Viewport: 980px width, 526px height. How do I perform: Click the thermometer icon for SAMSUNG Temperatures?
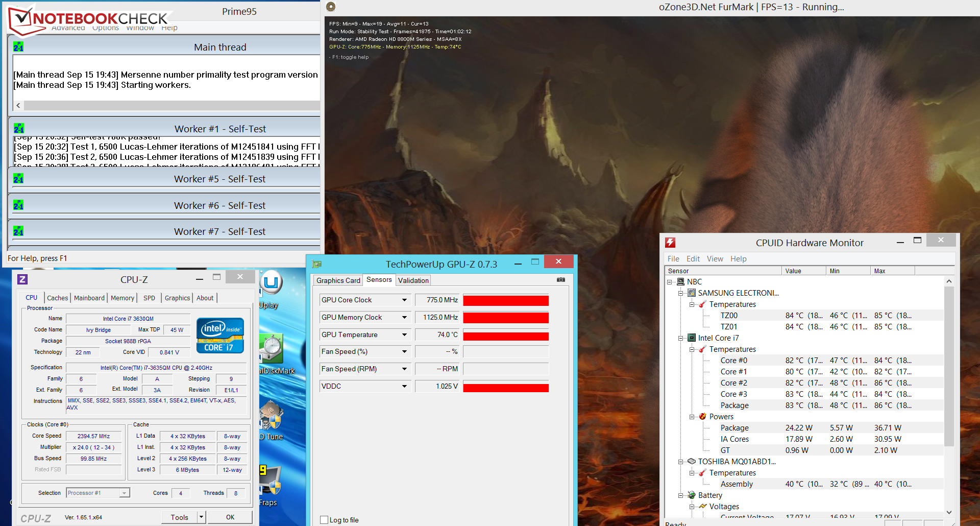point(703,304)
